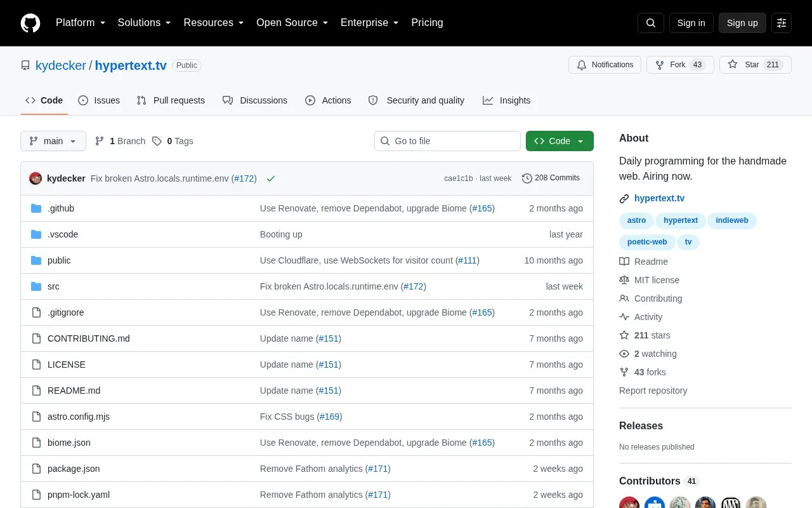The width and height of the screenshot is (812, 508).
Task: Expand the Solutions menu
Action: point(145,23)
